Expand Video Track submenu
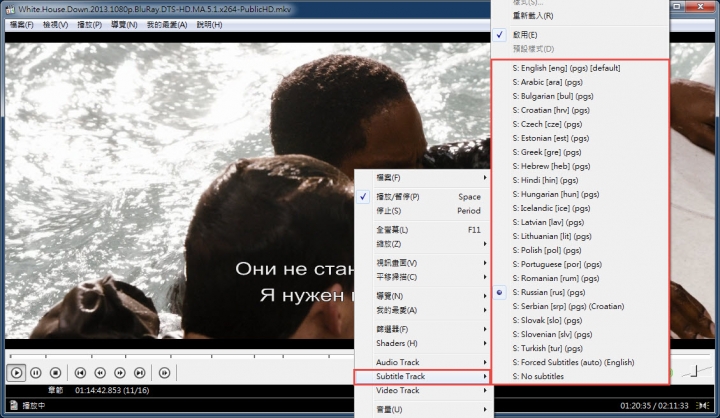 (x=423, y=390)
